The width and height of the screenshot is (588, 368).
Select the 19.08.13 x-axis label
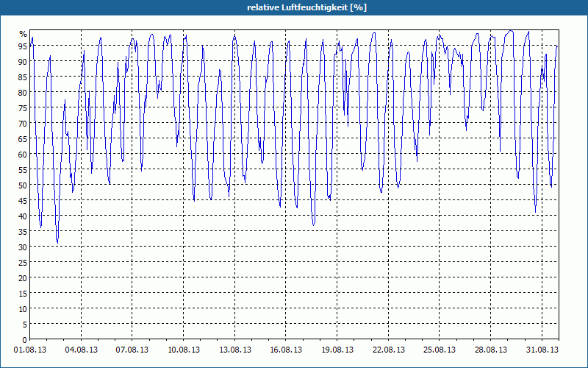337,350
